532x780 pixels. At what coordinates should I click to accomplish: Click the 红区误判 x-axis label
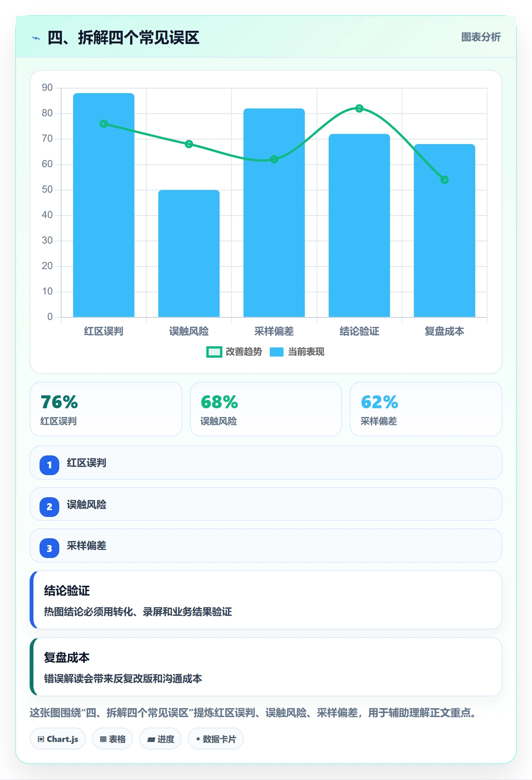(104, 331)
